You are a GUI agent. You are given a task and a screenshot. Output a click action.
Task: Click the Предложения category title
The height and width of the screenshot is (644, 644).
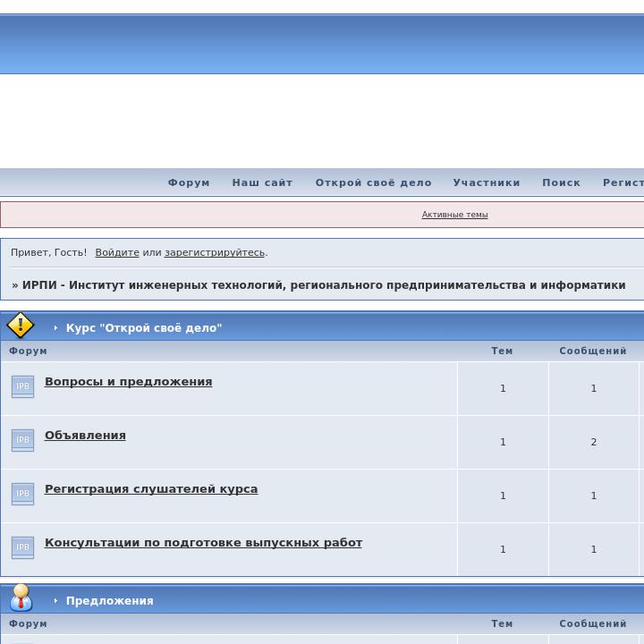click(x=110, y=600)
